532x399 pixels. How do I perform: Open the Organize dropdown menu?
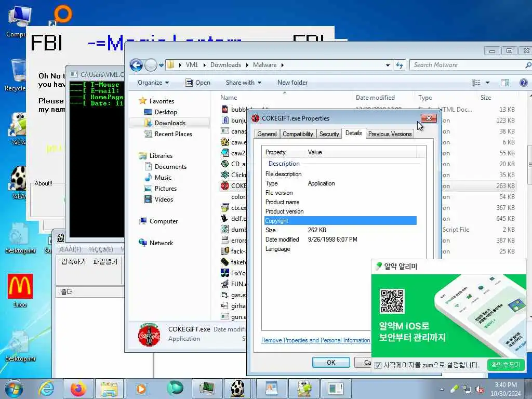point(153,83)
